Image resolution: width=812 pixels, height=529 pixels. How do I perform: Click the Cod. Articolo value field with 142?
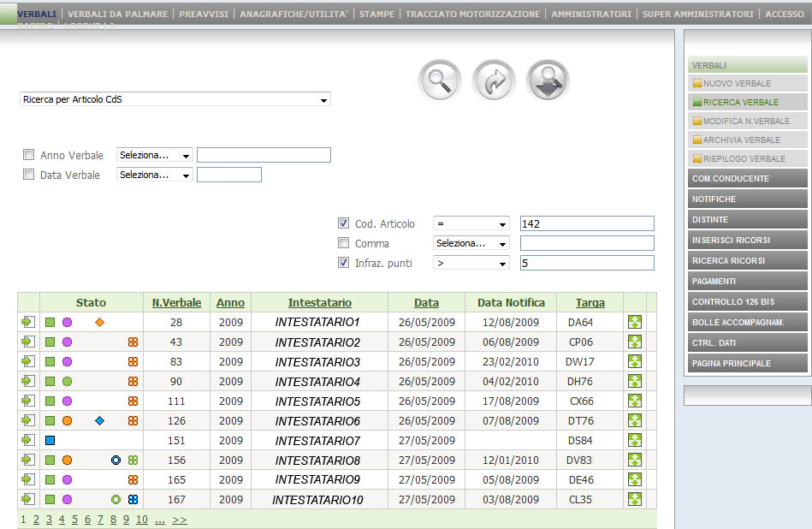point(587,223)
